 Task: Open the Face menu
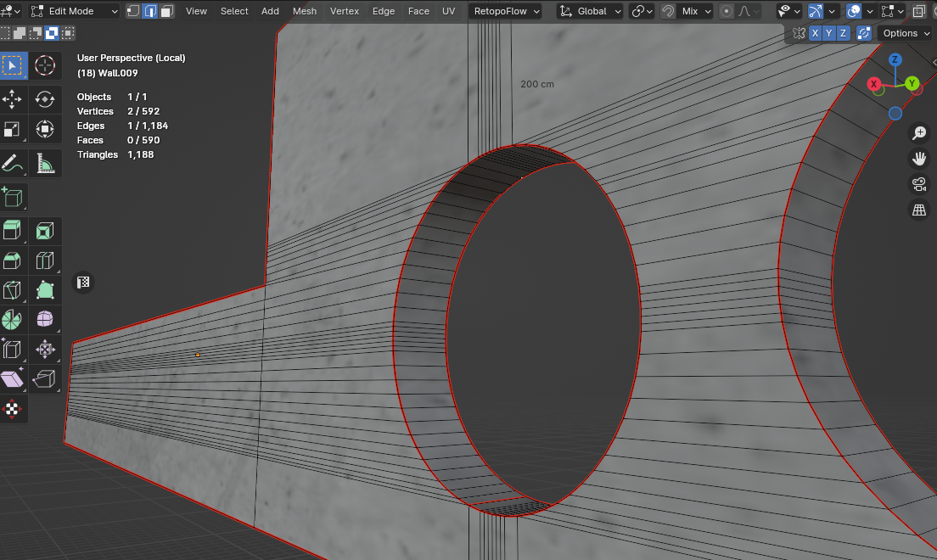click(x=419, y=11)
